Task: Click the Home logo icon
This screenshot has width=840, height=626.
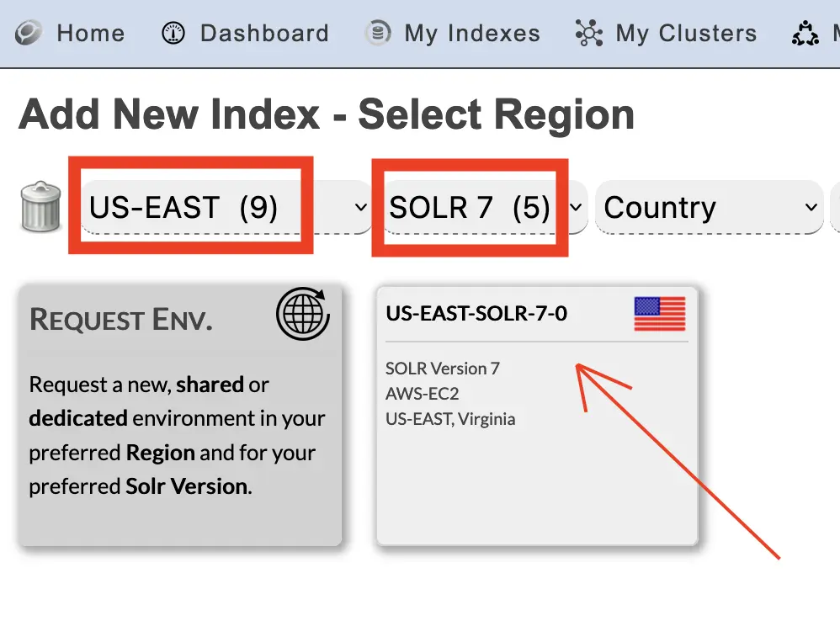Action: (29, 33)
